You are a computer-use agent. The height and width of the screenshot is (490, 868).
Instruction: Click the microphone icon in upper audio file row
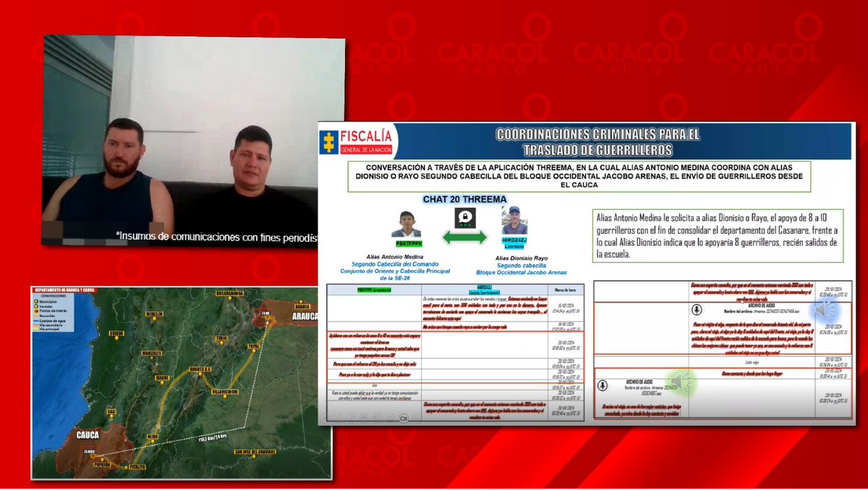696,308
